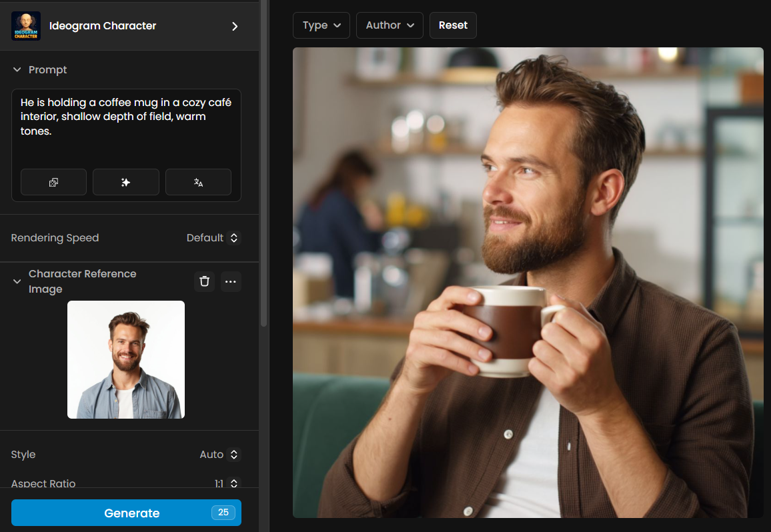The image size is (771, 532).
Task: Open the Author filter dropdown
Action: click(390, 25)
